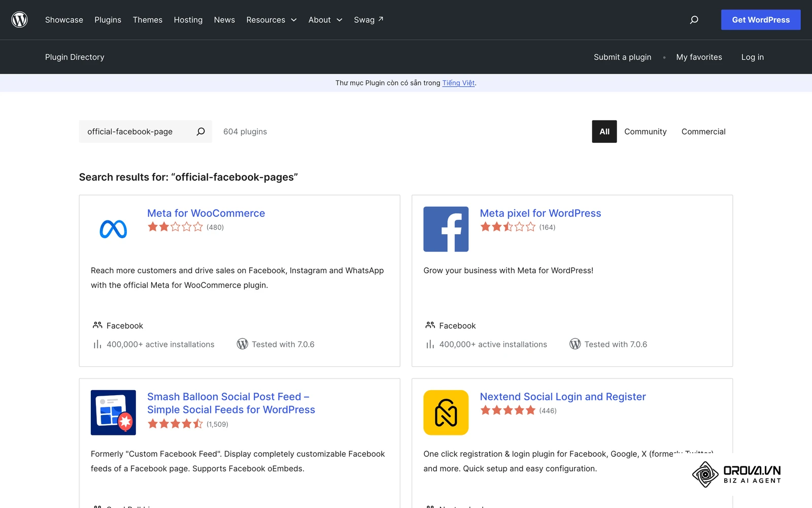Submit search with the plugin search field magnifier
The height and width of the screenshot is (508, 812).
click(200, 132)
